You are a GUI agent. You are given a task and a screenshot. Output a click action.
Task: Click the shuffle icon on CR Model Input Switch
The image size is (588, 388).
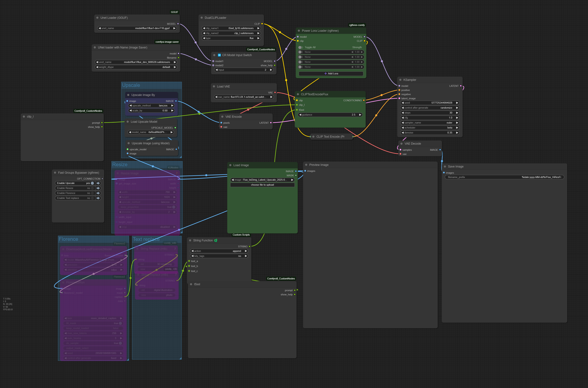(219, 55)
